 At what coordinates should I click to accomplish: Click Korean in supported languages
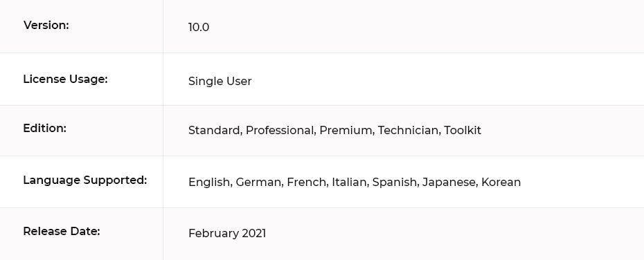(x=501, y=182)
